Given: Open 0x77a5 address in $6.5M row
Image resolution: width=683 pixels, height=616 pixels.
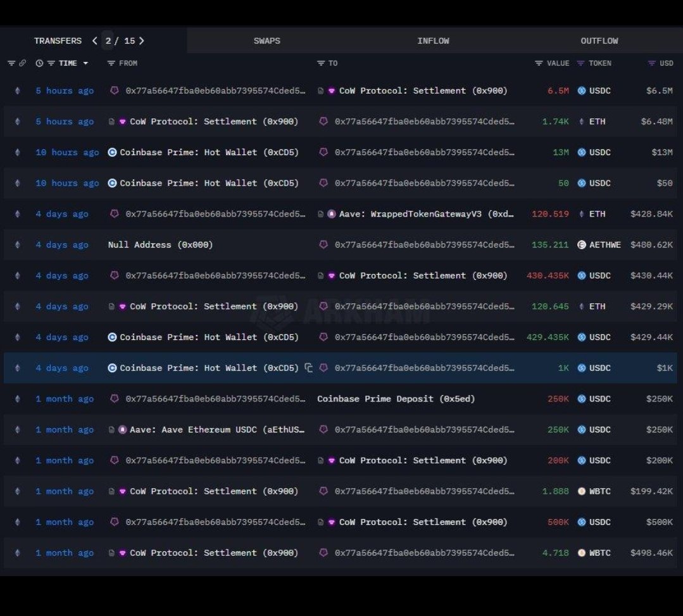Looking at the screenshot, I should coord(215,91).
